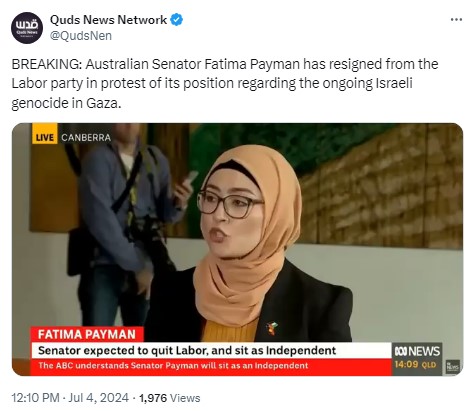Open the @QudsNen handle link
The height and width of the screenshot is (411, 475).
point(81,36)
